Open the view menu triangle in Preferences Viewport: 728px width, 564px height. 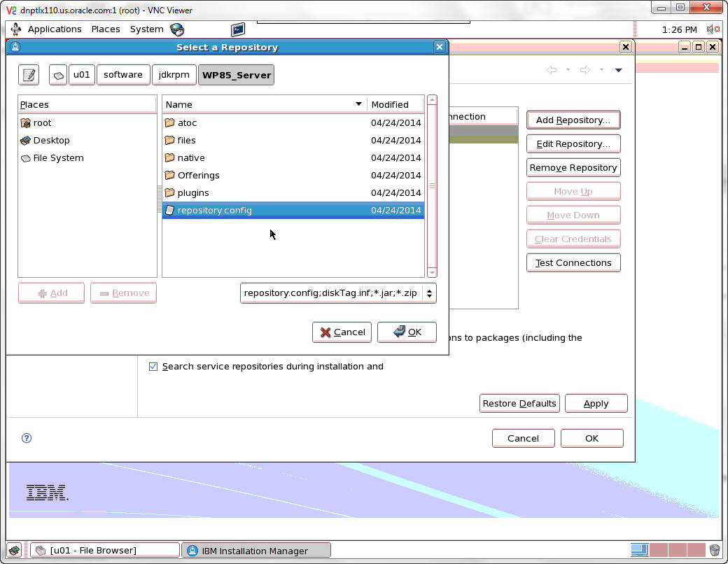click(x=618, y=70)
